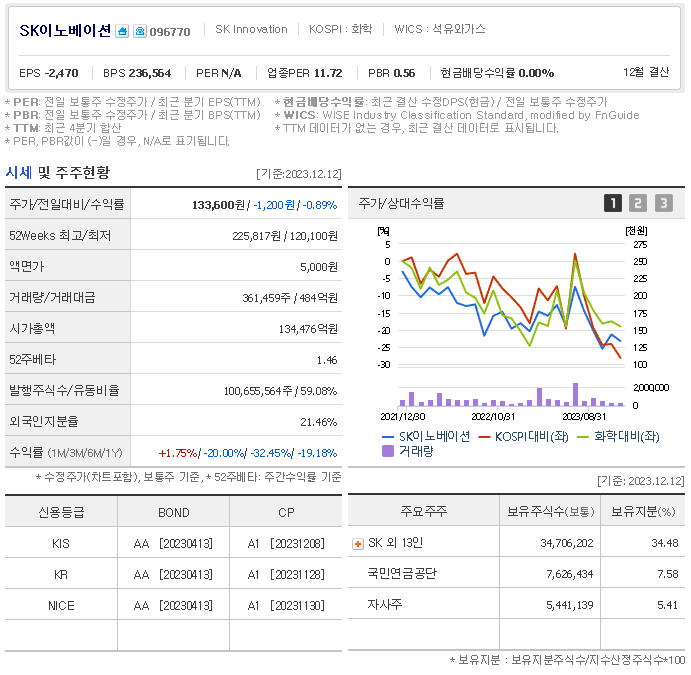
Task: Click the 361,459주 / 484억원 trading volume
Action: point(290,298)
